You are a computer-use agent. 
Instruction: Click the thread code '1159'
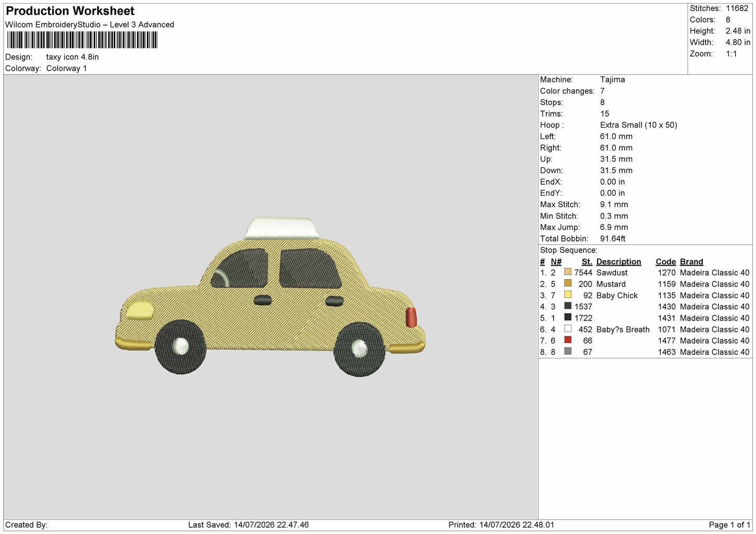(x=667, y=284)
